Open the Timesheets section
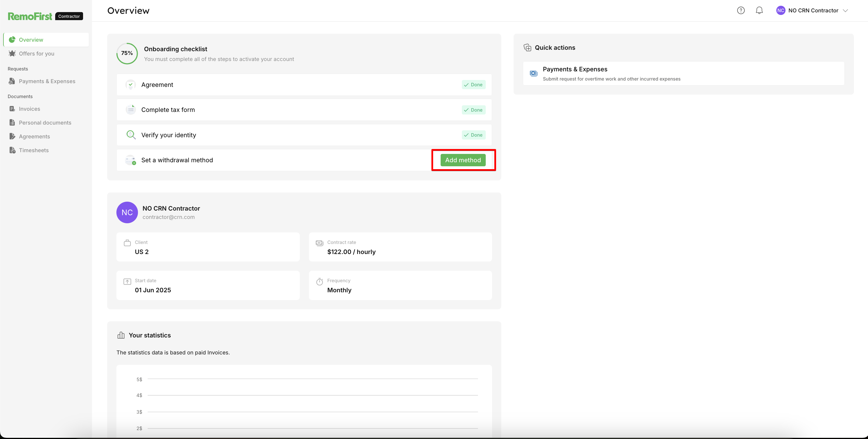Image resolution: width=868 pixels, height=439 pixels. tap(34, 150)
